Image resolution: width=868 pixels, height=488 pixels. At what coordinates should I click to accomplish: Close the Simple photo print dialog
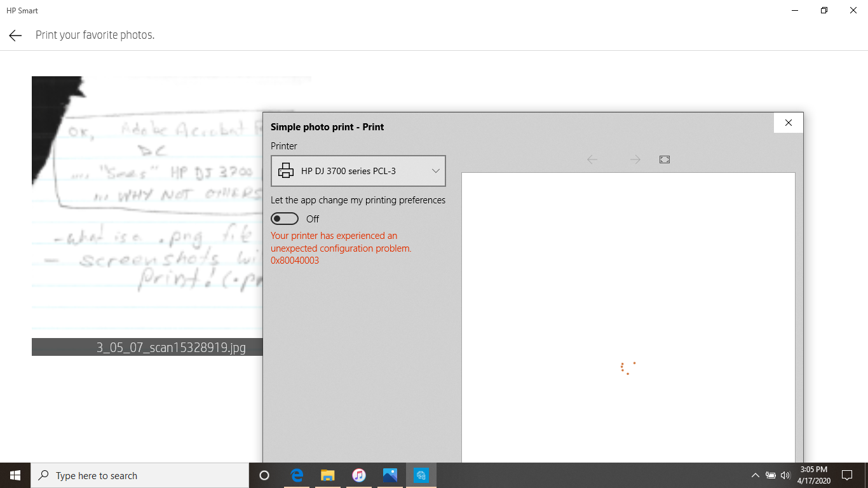coord(789,123)
